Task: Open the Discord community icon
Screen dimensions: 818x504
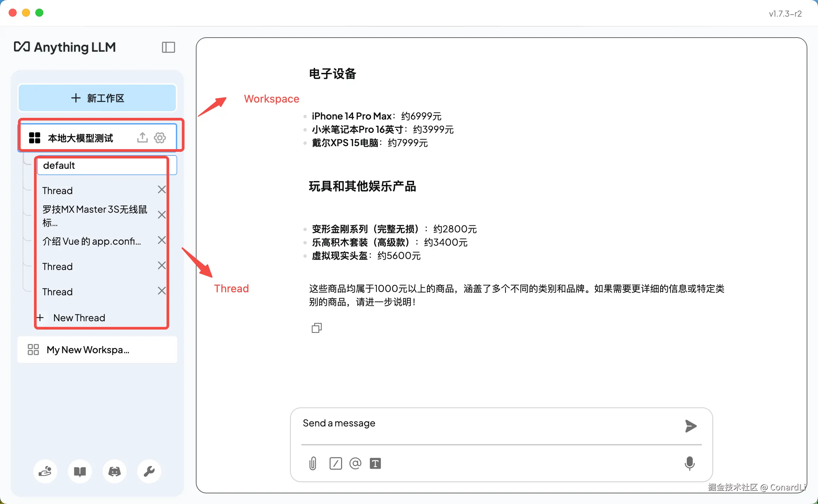Action: [x=114, y=471]
